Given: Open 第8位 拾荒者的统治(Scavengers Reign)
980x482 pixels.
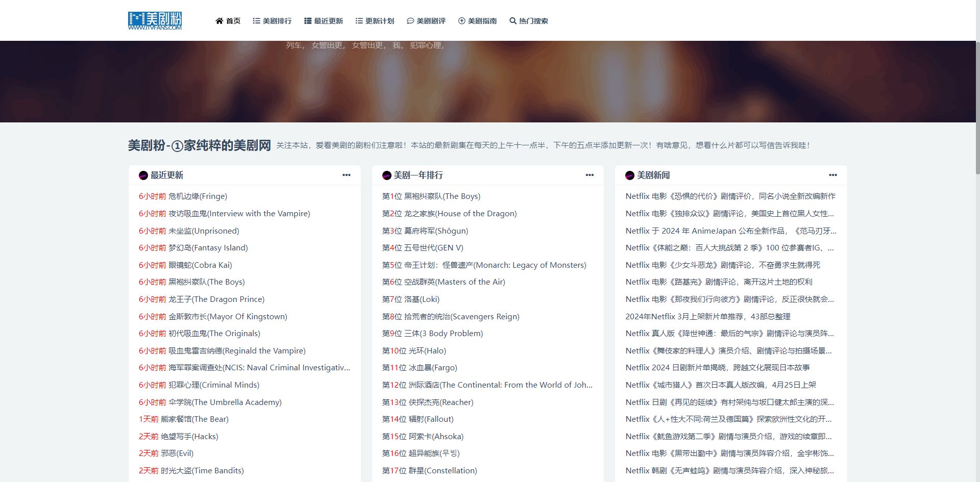Looking at the screenshot, I should [451, 317].
